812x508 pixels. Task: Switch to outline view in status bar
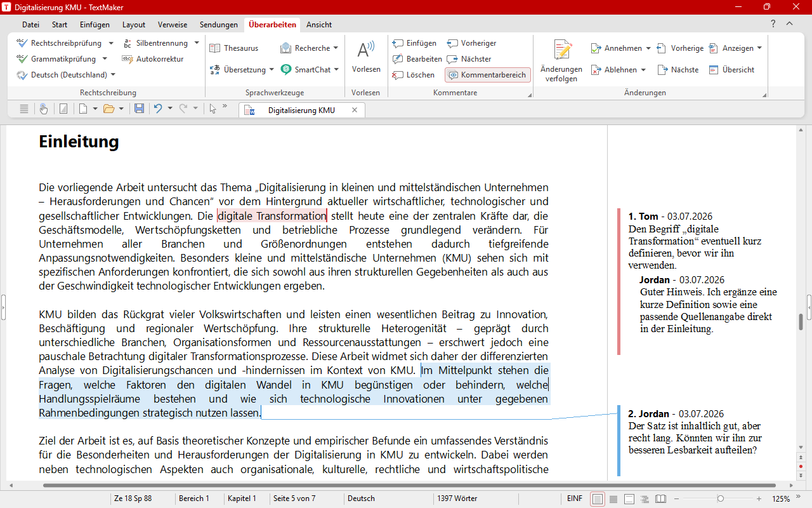tap(645, 498)
